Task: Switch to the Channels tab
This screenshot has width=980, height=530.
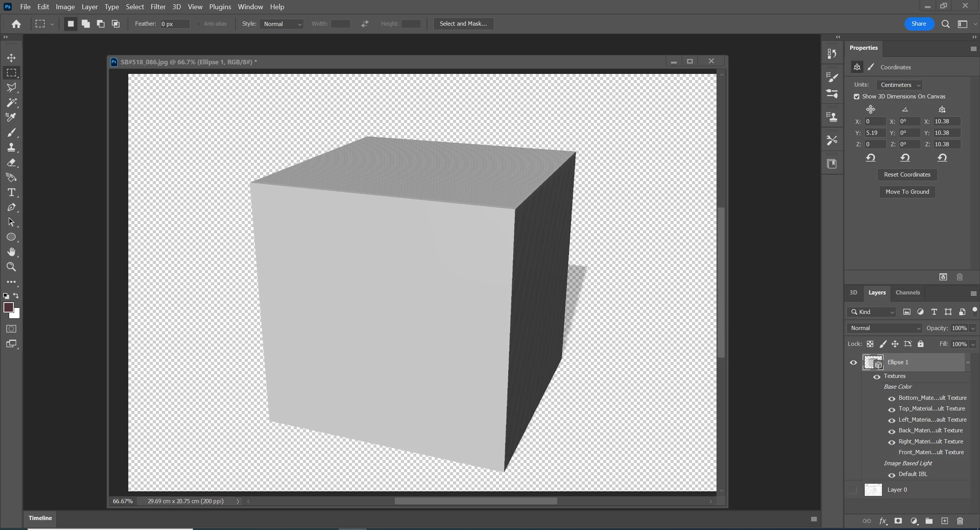Action: [x=907, y=293]
